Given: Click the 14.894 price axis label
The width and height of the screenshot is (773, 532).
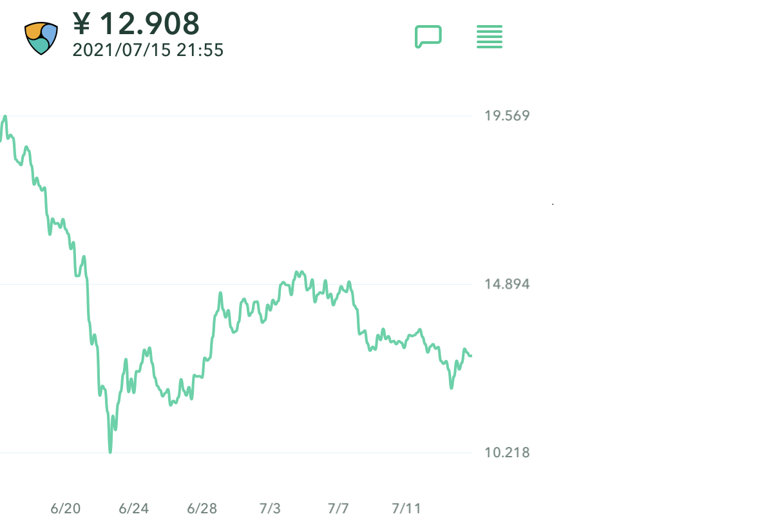Looking at the screenshot, I should (x=507, y=284).
